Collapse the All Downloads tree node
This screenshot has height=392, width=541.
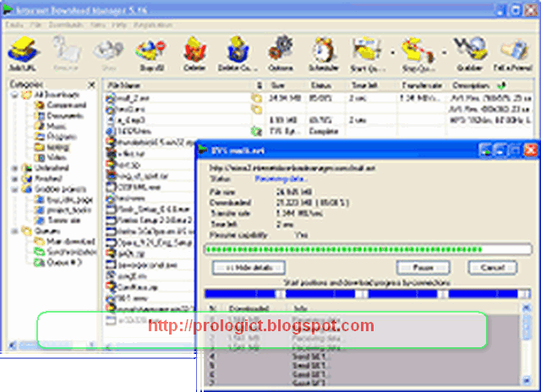coord(14,95)
